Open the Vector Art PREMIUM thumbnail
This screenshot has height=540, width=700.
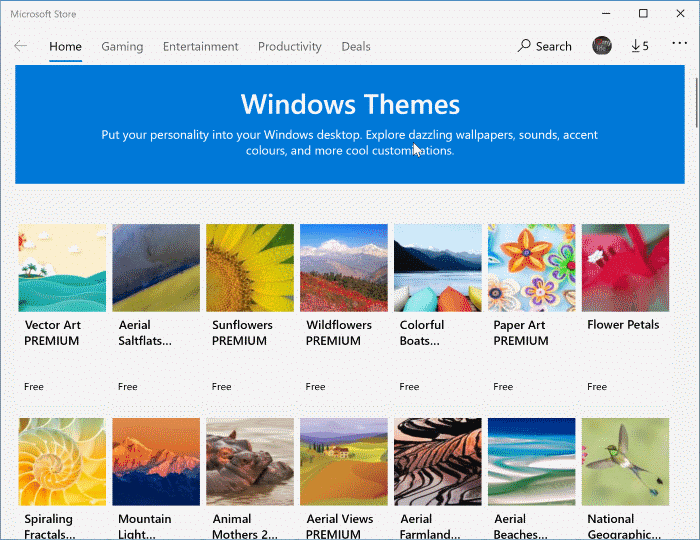coord(62,268)
